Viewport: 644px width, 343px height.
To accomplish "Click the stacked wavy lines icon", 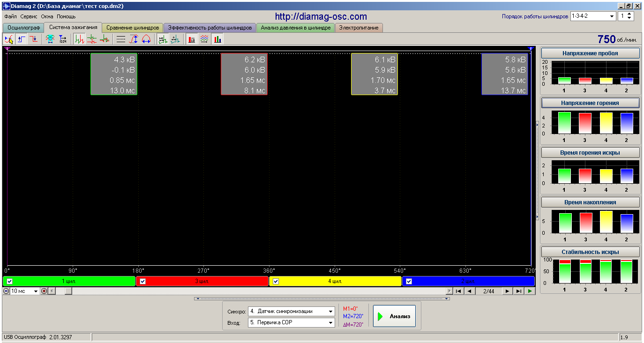I will [x=204, y=39].
